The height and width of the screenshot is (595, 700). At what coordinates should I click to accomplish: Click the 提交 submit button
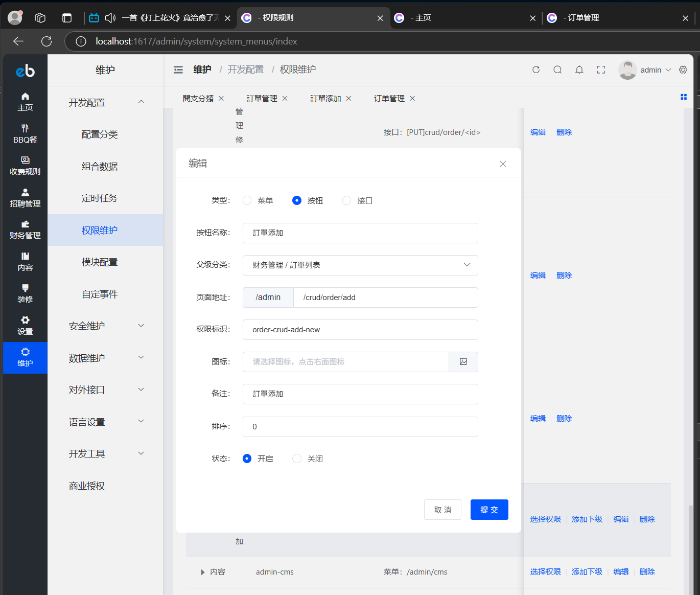[489, 510]
